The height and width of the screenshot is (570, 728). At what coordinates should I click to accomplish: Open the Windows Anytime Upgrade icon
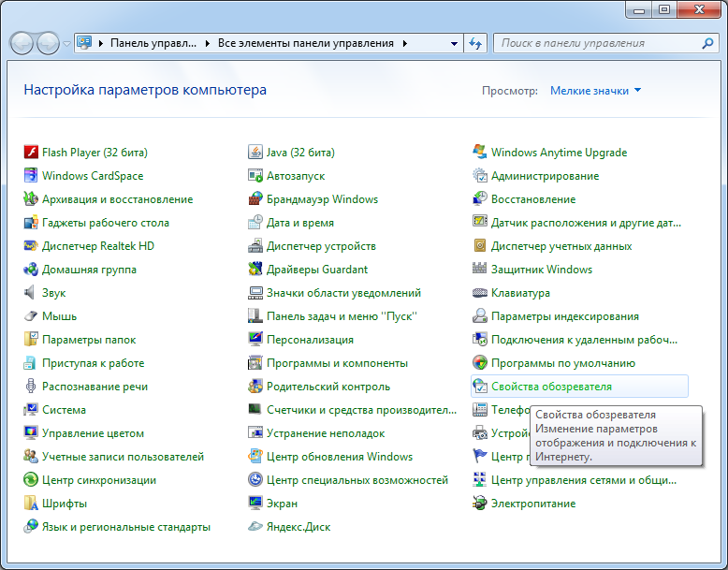click(480, 152)
